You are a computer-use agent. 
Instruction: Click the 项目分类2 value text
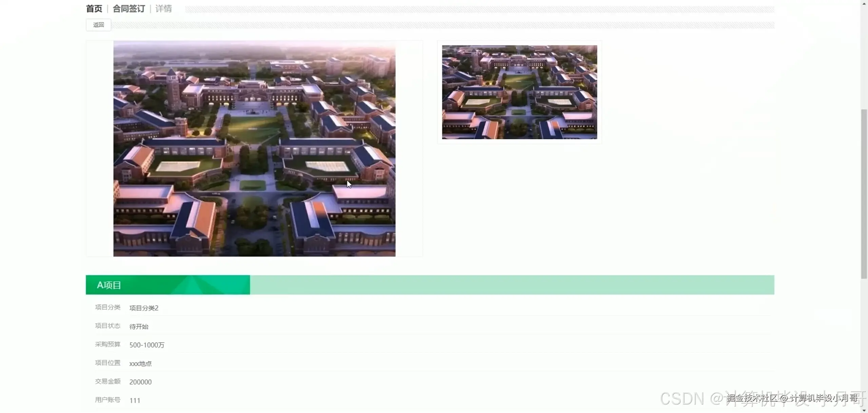[x=144, y=308]
